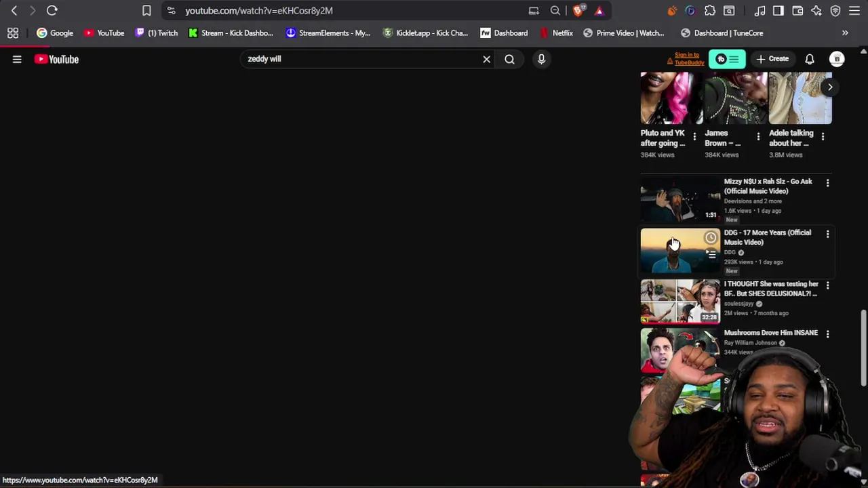Open the Mizzy N$U Go Ask video thumbnail

(680, 199)
